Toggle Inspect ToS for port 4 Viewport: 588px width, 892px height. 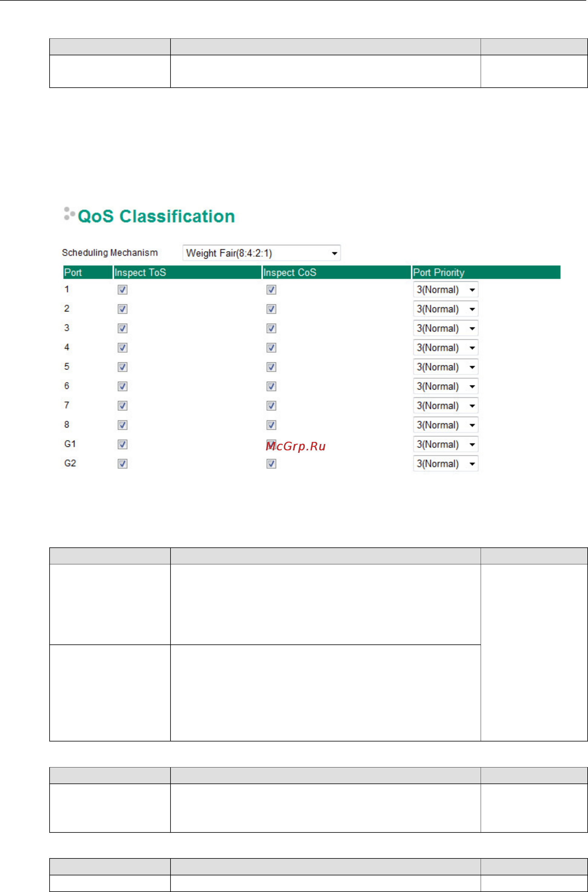(123, 348)
